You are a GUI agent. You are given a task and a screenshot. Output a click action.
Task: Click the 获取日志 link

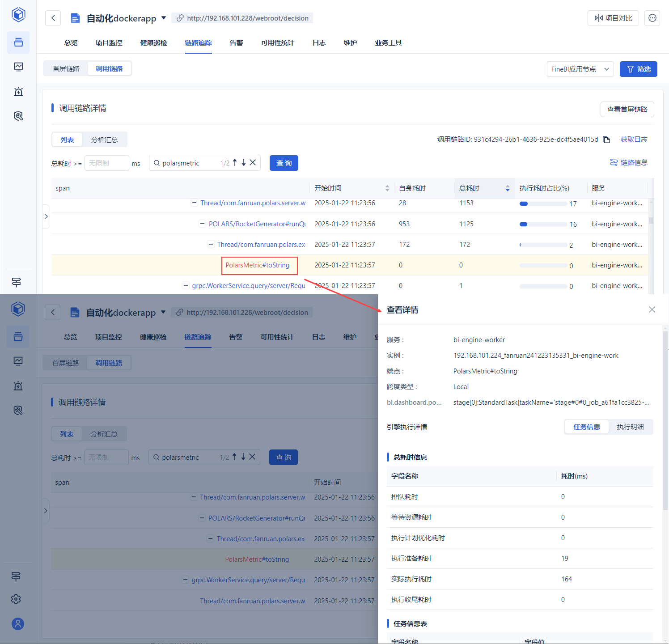(x=634, y=140)
